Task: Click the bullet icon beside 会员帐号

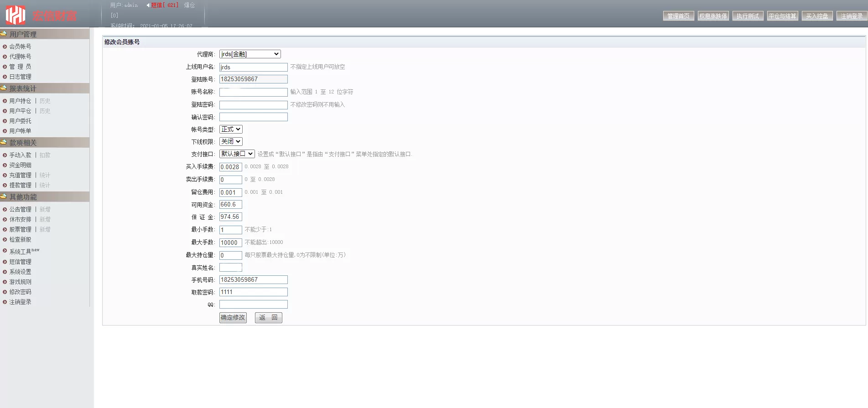Action: [5, 46]
